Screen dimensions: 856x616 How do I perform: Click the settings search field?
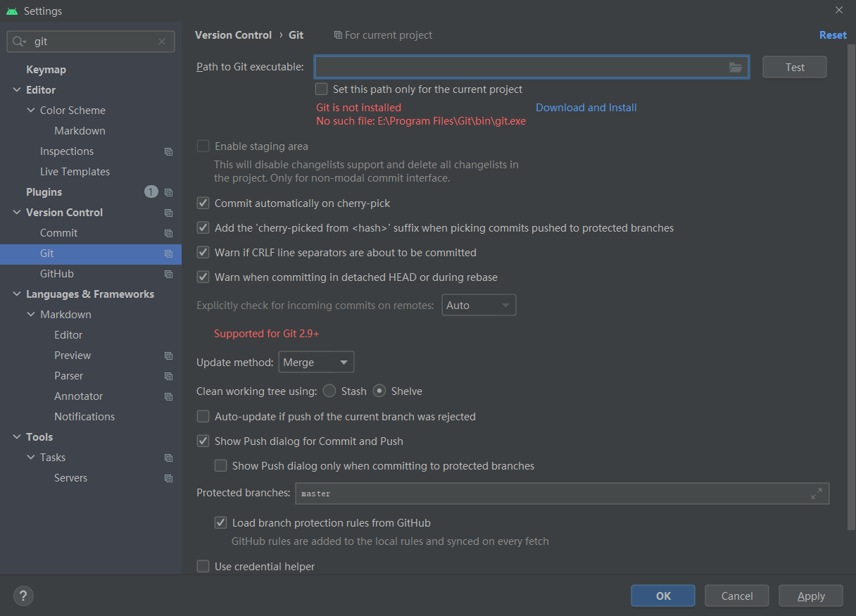coord(92,42)
